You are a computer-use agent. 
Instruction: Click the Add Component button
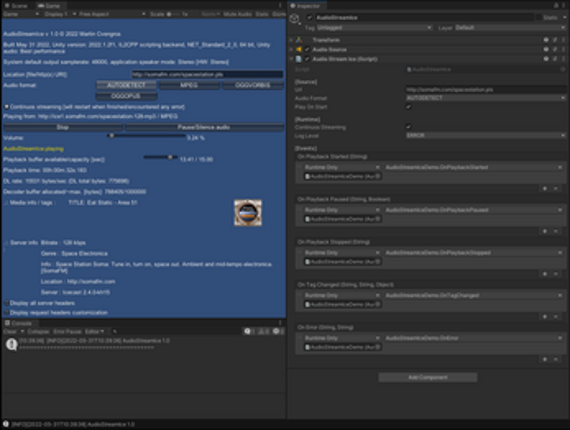coord(428,377)
